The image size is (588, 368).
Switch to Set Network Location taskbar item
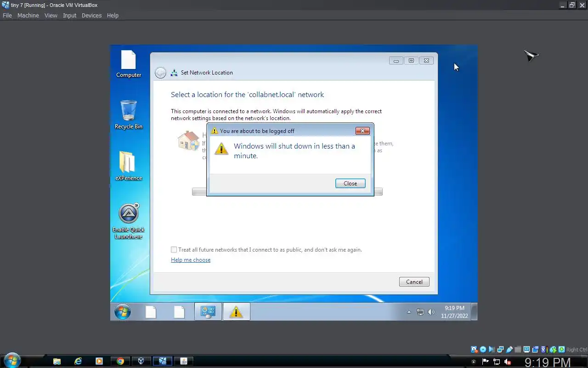click(x=208, y=312)
